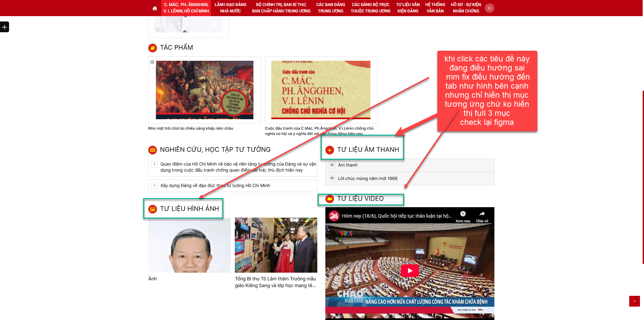Click YouTube Xem sau clock icon
This screenshot has height=320, width=644.
pyautogui.click(x=463, y=214)
